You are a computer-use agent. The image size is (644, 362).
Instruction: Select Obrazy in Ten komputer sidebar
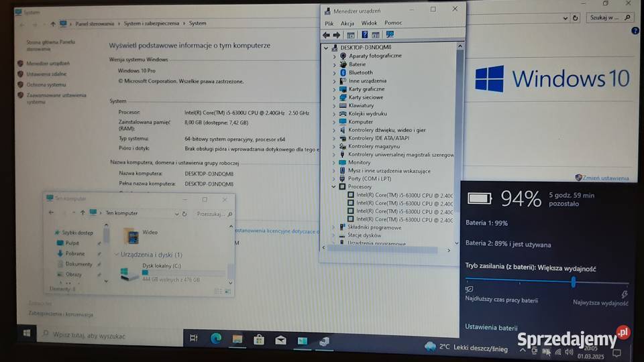[73, 275]
